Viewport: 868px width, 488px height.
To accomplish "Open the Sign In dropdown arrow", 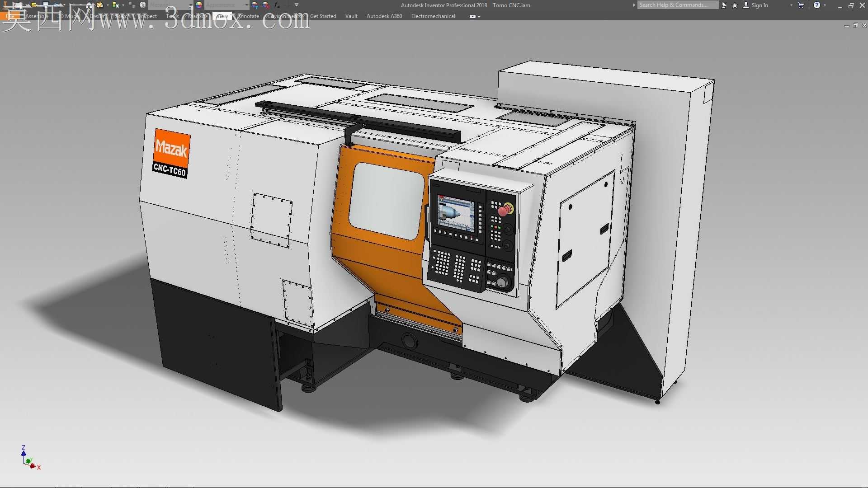I will click(x=791, y=5).
